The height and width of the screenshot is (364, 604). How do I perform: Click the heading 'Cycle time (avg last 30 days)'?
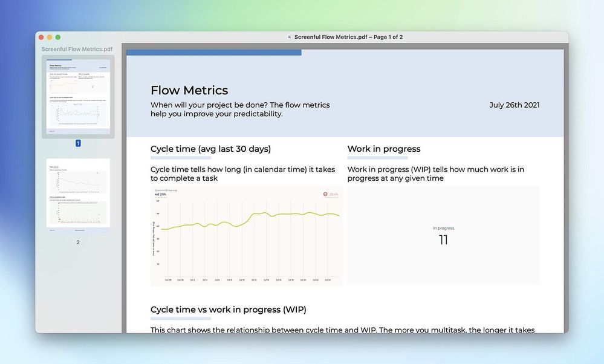210,149
